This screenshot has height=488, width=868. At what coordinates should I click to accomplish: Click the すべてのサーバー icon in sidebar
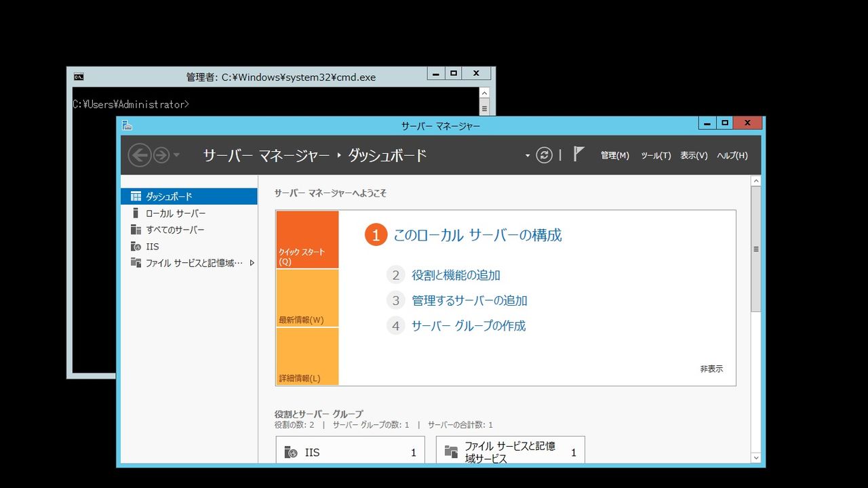coord(136,230)
